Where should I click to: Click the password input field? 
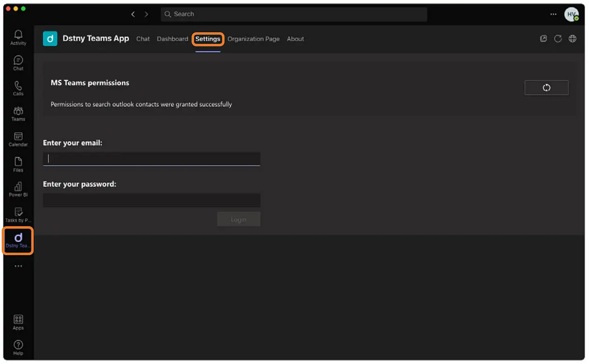(x=152, y=200)
